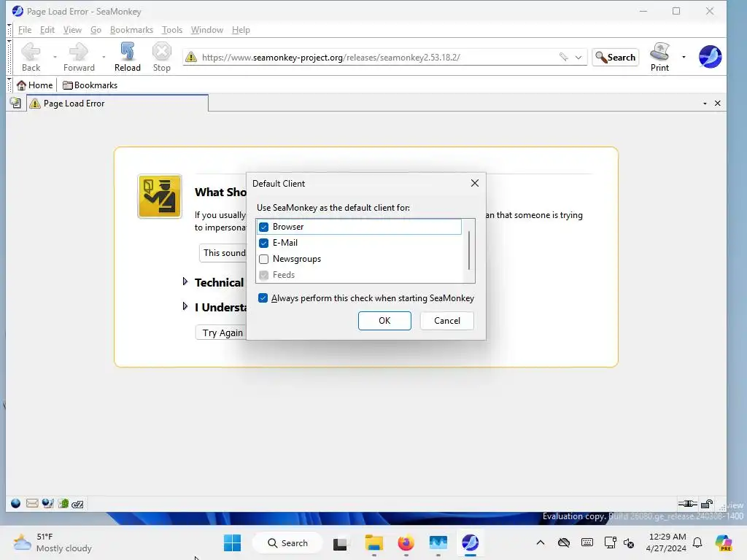Click the new tab icon left of tabs
747x560 pixels.
click(15, 103)
